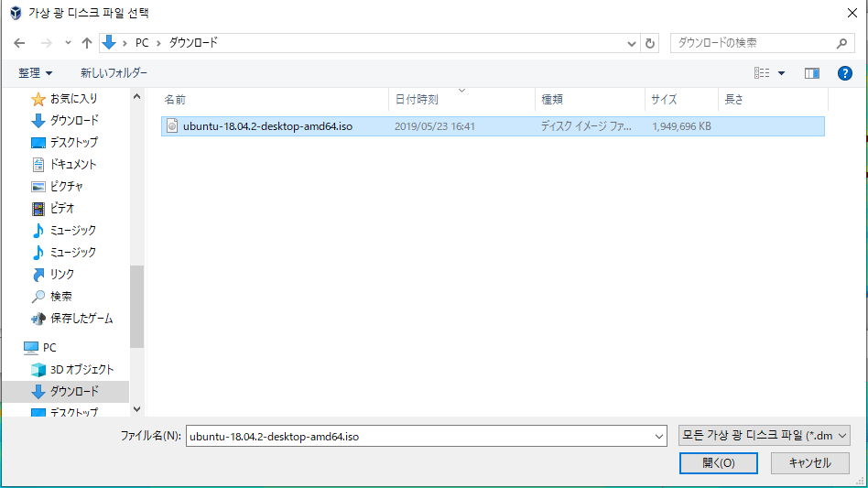Click the sidebar scrollbar thumb
The image size is (868, 488).
click(x=136, y=307)
